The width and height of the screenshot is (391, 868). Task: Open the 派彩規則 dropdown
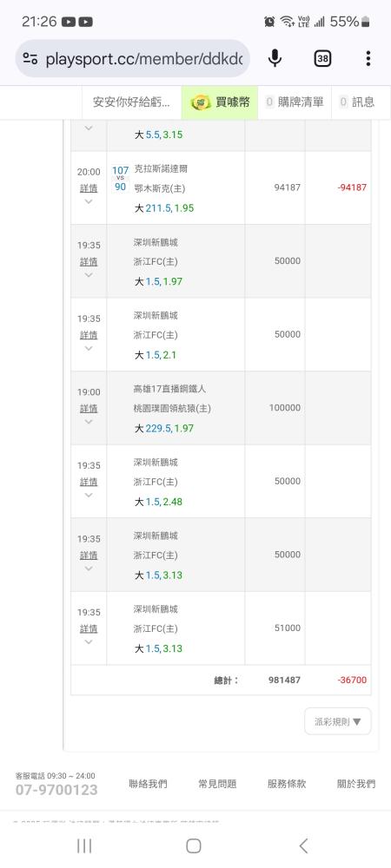[x=338, y=721]
